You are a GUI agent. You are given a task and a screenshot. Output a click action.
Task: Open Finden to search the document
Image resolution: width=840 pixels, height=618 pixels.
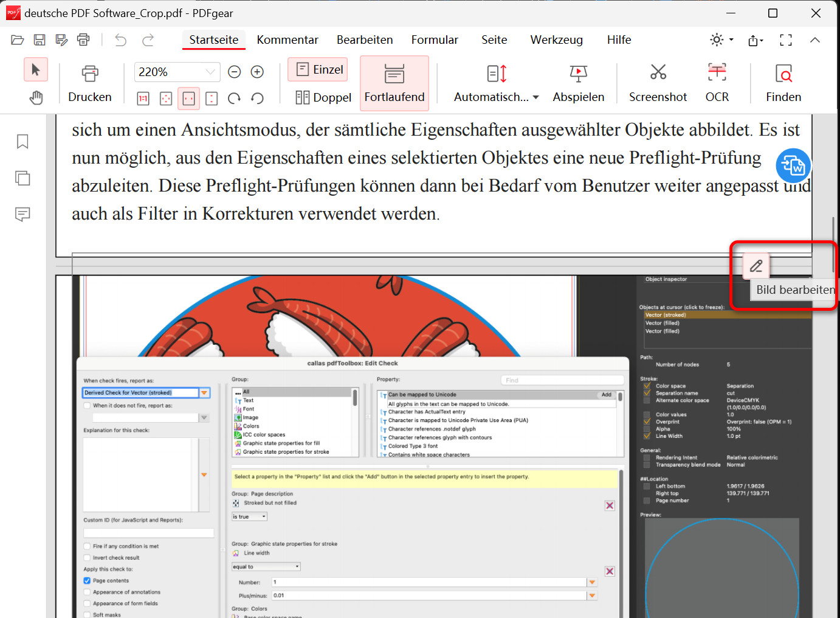[783, 82]
